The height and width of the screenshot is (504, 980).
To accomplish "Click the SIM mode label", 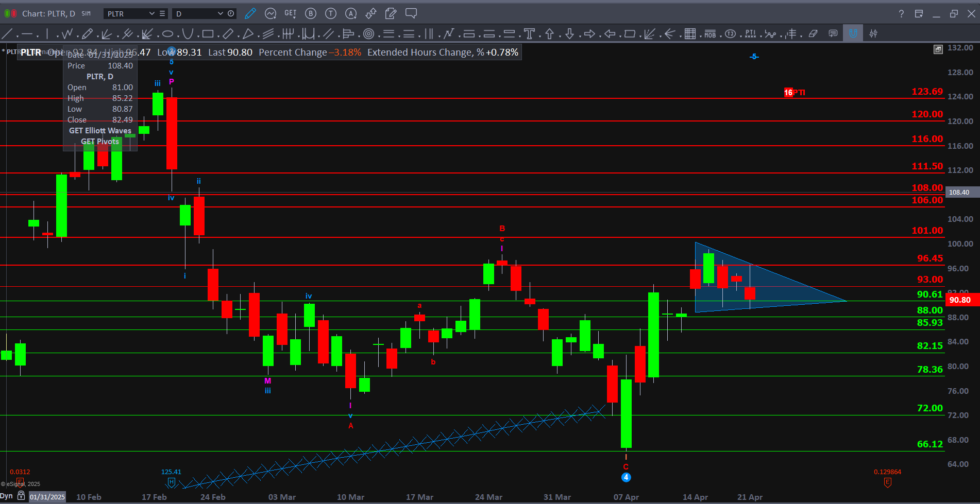I will point(86,13).
